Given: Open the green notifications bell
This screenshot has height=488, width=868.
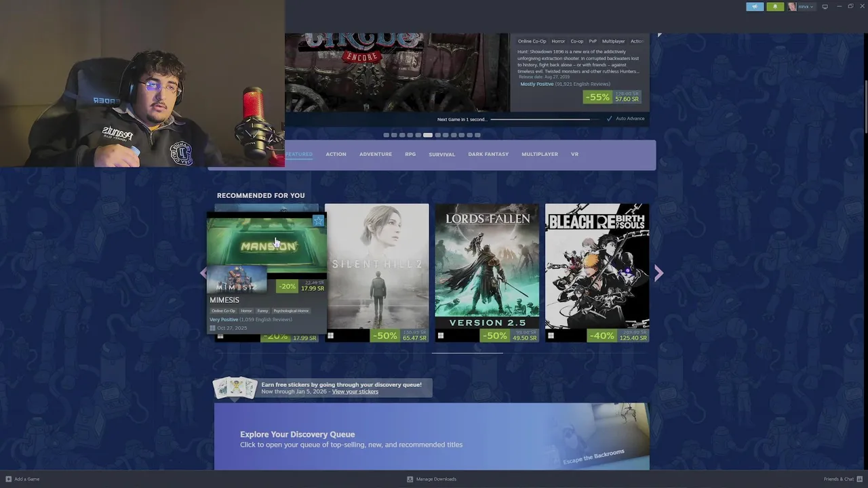Looking at the screenshot, I should pos(775,7).
